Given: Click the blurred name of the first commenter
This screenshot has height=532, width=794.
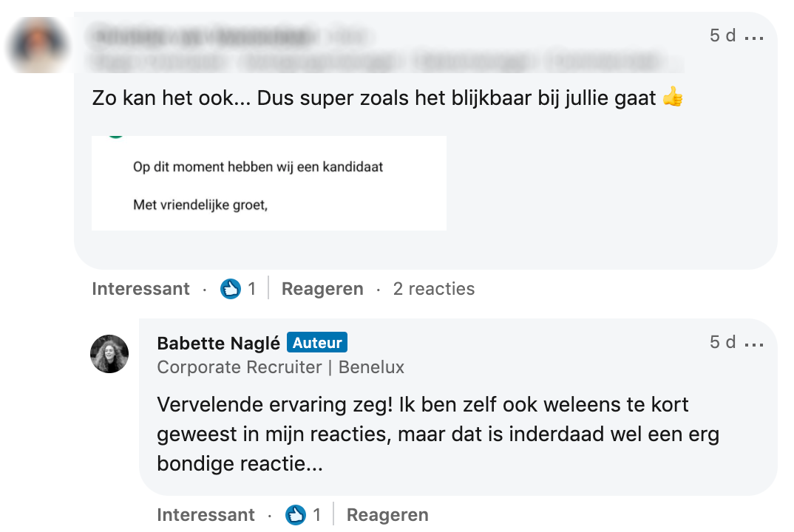Looking at the screenshot, I should click(200, 35).
